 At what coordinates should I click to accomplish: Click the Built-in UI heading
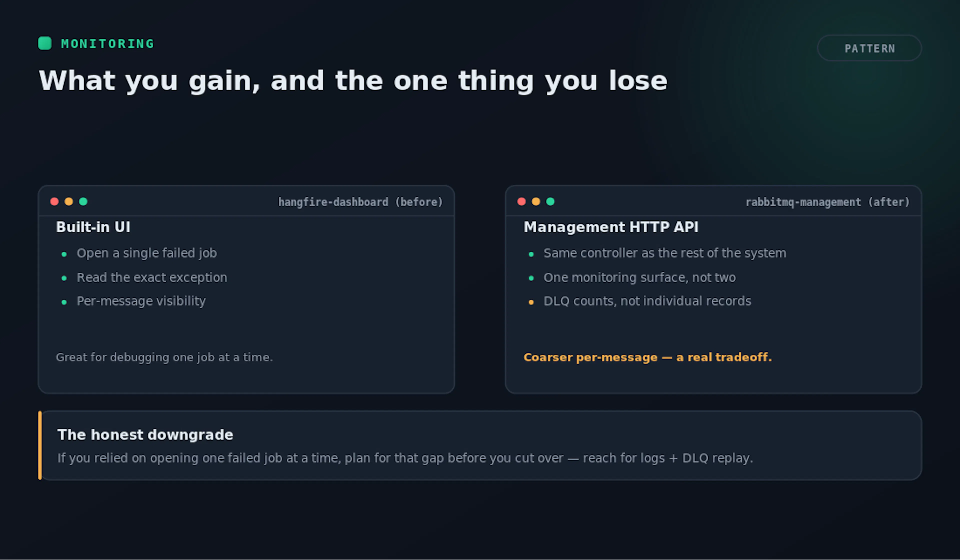click(93, 227)
